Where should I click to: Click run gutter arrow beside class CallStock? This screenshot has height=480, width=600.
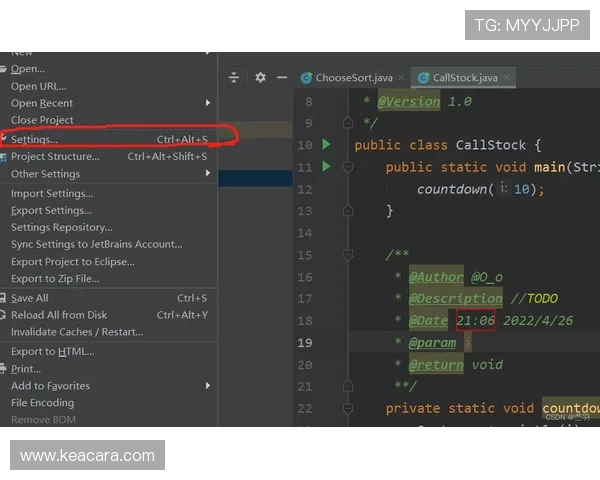(x=326, y=145)
